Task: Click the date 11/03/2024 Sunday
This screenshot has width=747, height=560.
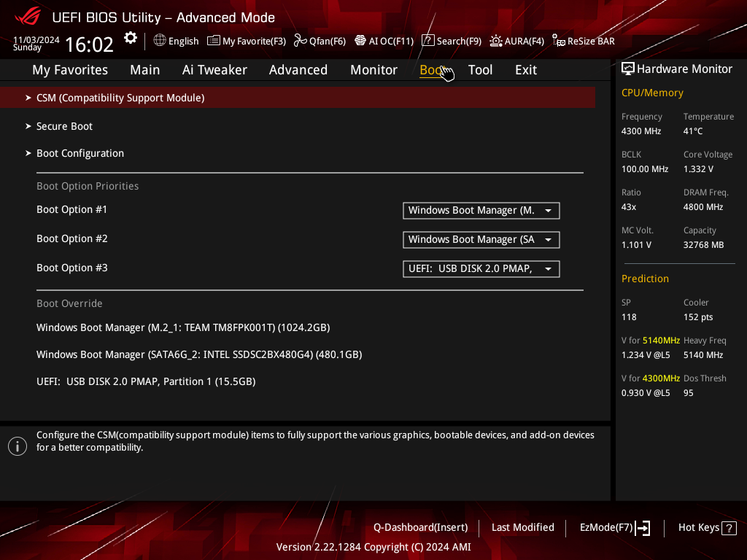Action: [x=36, y=43]
